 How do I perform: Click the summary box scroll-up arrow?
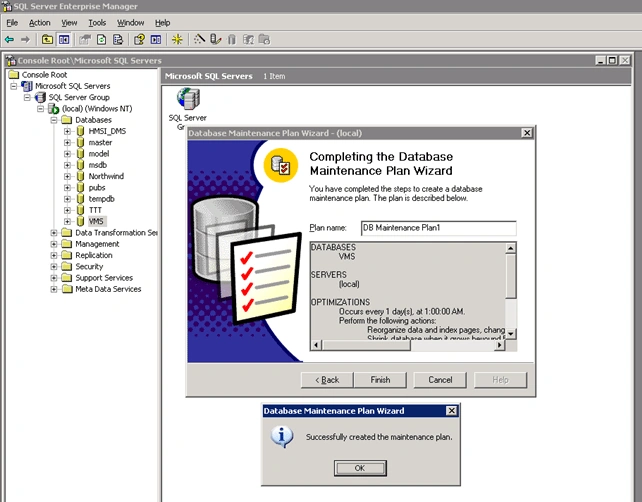pos(511,248)
